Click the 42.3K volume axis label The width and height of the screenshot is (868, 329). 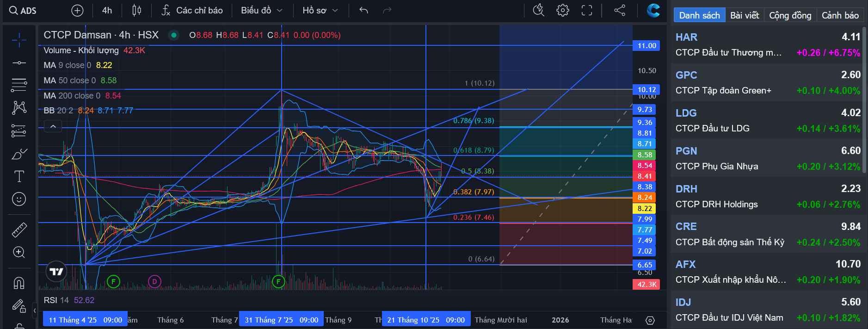[646, 284]
